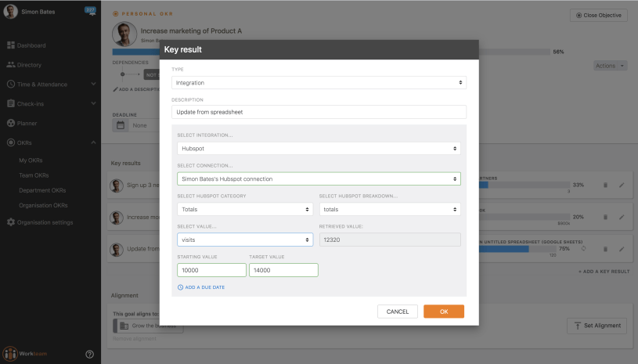Collapse the OKRs sidebar section
The width and height of the screenshot is (638, 364).
coord(93,142)
